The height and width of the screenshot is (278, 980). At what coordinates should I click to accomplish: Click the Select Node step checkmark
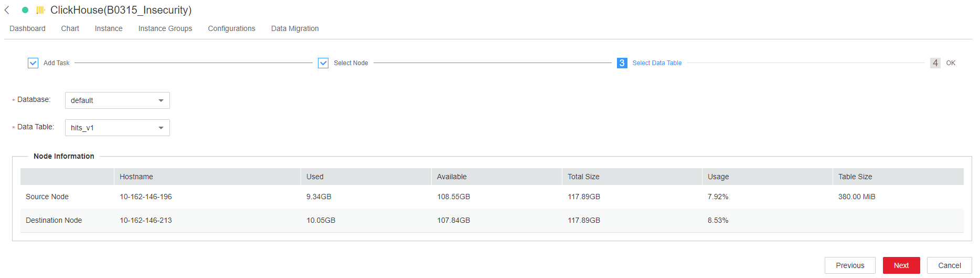point(323,63)
